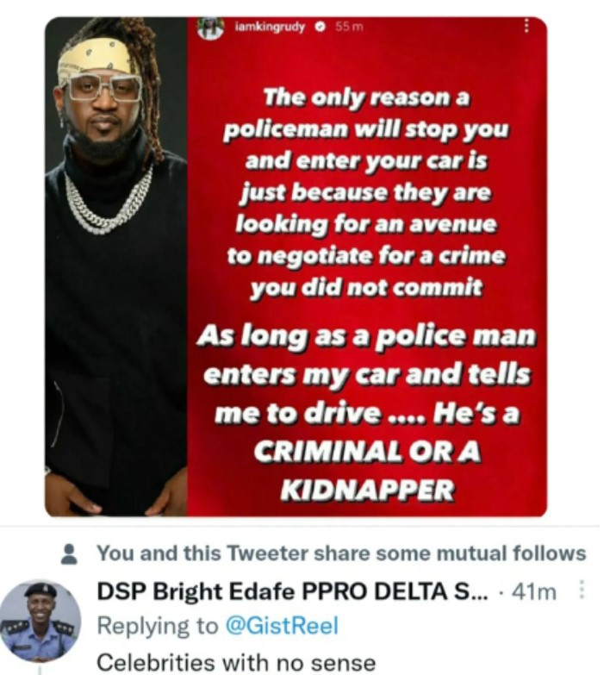Viewport: 616px width, 675px height.
Task: Click the mutual follows person icon
Action: point(69,553)
